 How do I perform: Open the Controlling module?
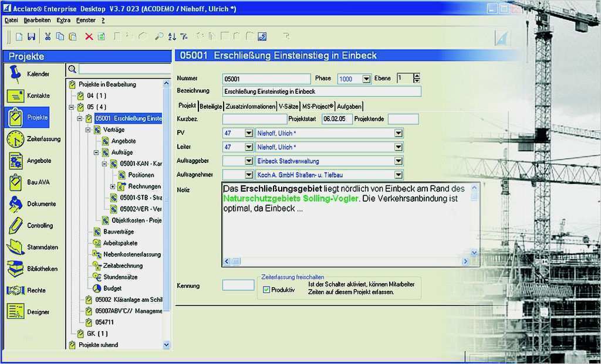29,226
